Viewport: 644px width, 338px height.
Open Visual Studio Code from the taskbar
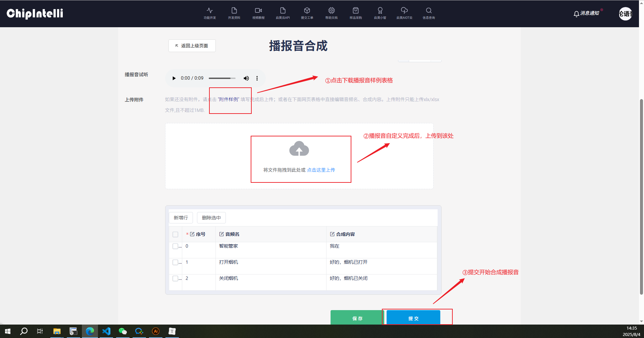(x=106, y=331)
